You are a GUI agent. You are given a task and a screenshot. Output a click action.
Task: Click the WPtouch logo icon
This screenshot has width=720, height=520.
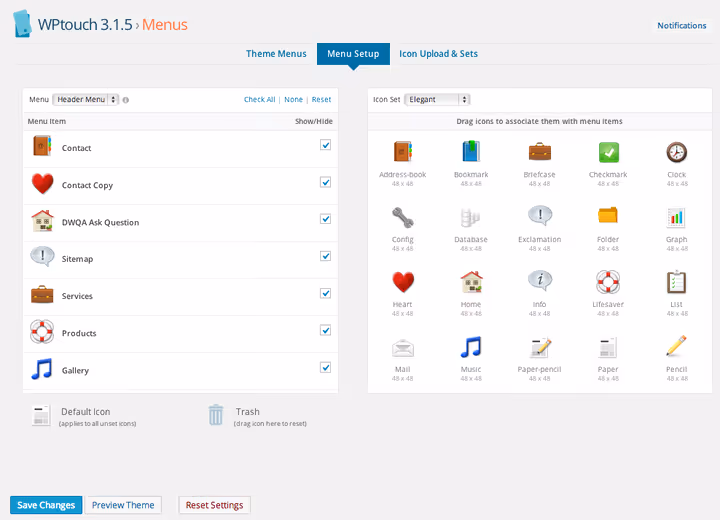point(22,23)
